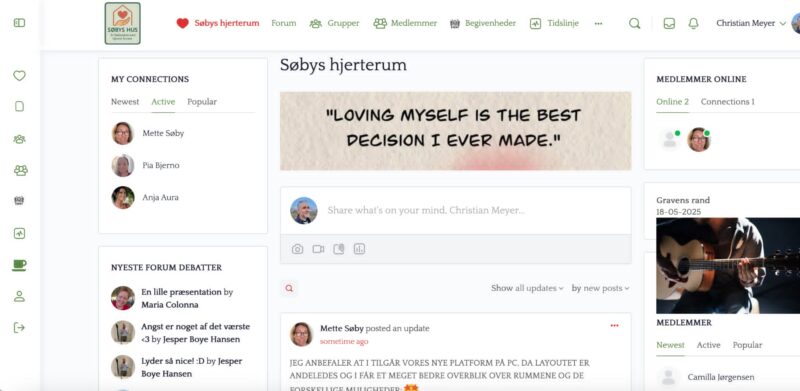This screenshot has height=391, width=800.
Task: Select Newest tab in Medlemmer widget
Action: [x=670, y=345]
